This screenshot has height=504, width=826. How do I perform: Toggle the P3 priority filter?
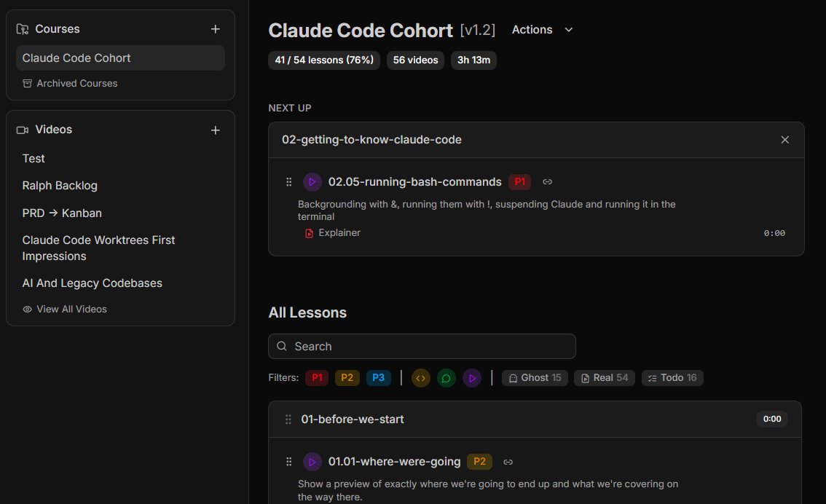[378, 377]
